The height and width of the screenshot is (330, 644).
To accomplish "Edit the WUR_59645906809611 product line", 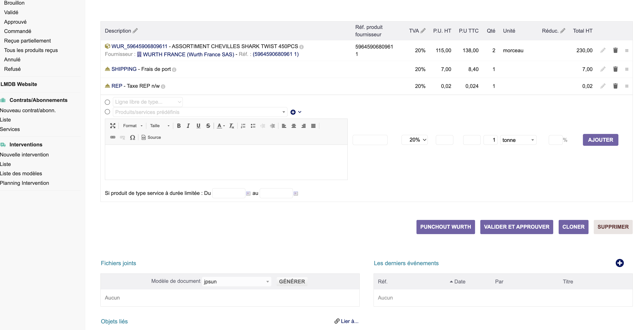I will tap(603, 50).
